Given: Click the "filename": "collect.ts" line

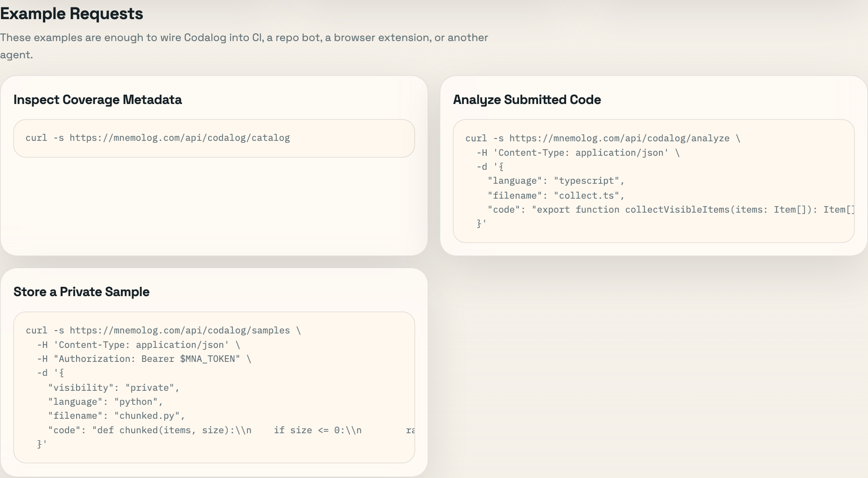Looking at the screenshot, I should click(556, 195).
